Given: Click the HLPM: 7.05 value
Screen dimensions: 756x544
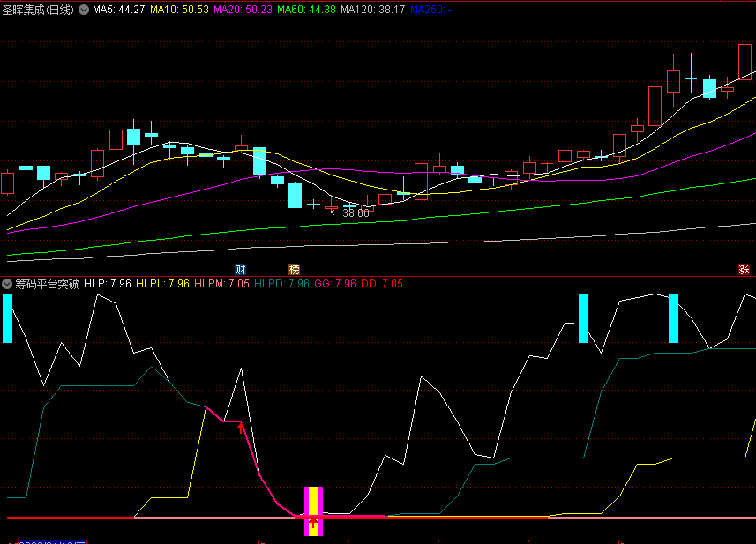Looking at the screenshot, I should pos(221,284).
